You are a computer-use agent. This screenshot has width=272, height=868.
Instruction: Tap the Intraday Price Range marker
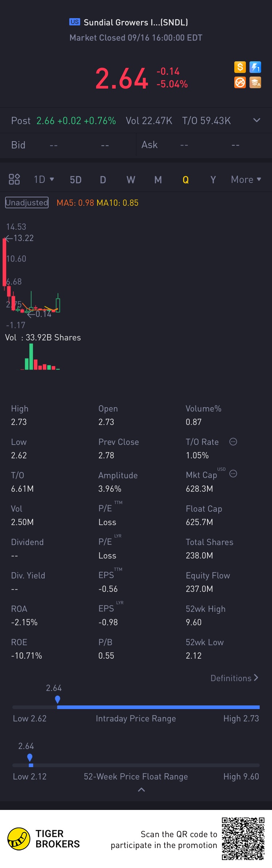pos(57,699)
